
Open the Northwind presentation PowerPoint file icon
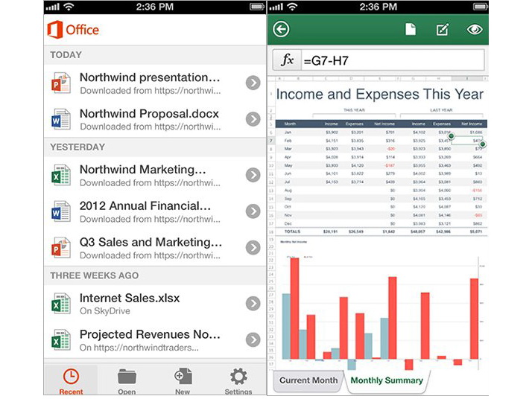pos(61,83)
